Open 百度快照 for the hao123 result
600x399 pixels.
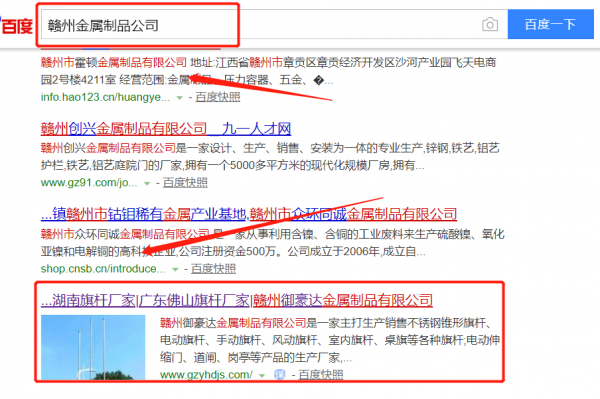click(x=218, y=97)
